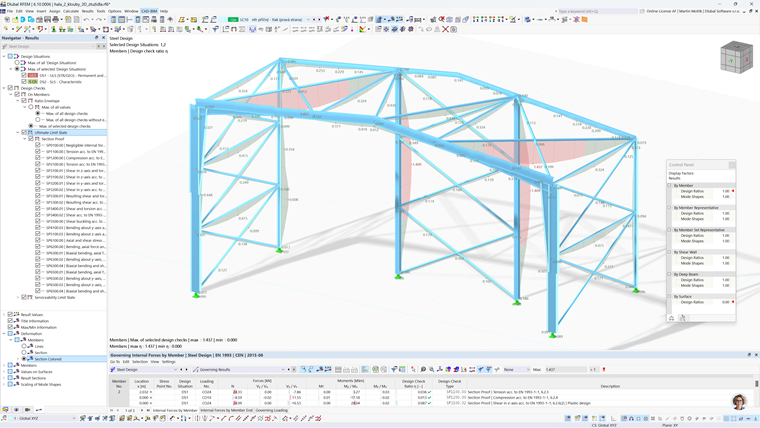Click the Undo arrow in toolbar
The image size is (760, 428).
tap(86, 19)
